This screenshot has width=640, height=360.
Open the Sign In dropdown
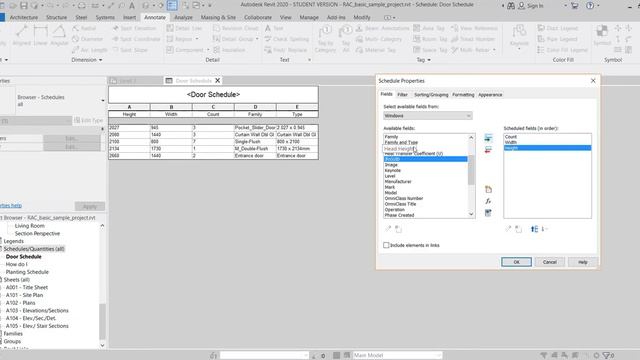[x=565, y=6]
